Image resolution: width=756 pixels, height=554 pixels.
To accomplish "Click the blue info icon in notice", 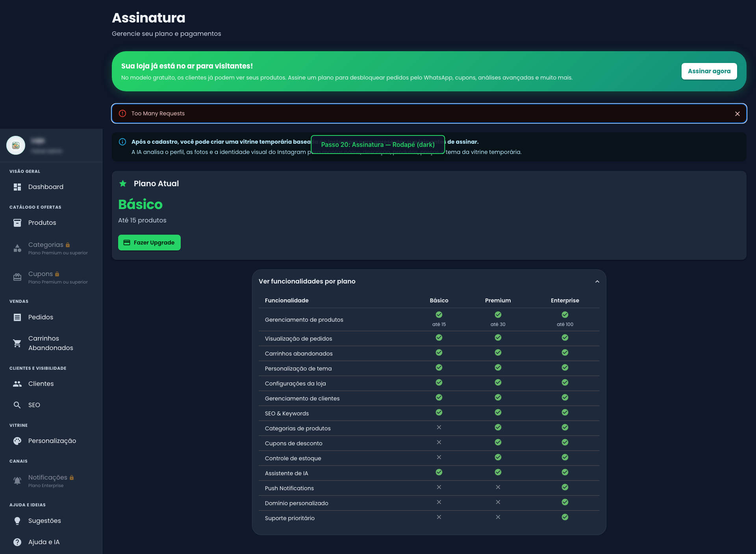I will click(122, 142).
